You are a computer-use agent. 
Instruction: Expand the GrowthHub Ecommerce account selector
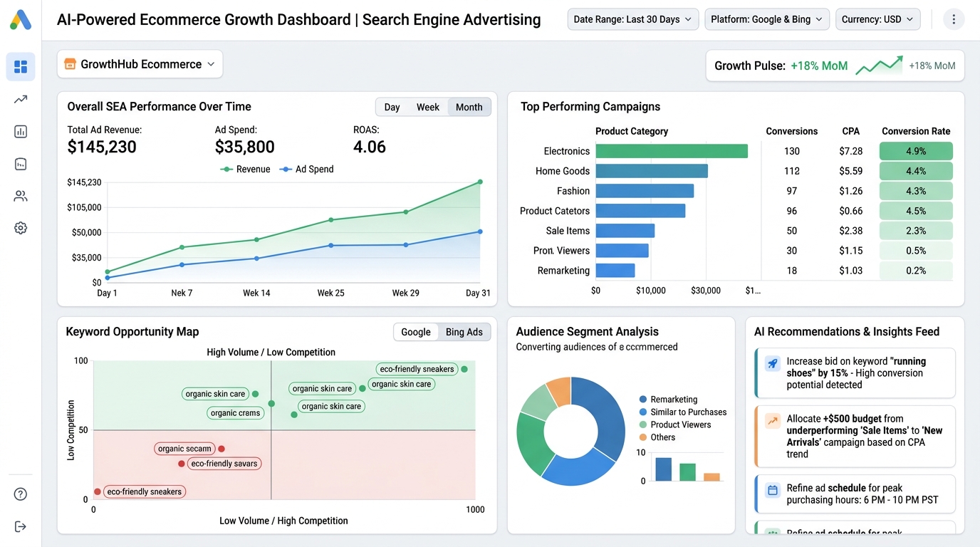(x=140, y=64)
